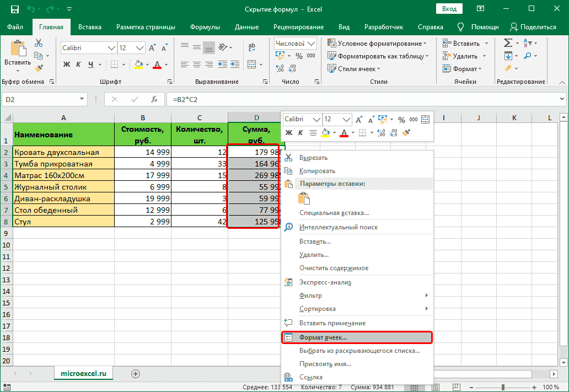Click the new sheet plus icon
Screen dimensions: 569x392
tap(135, 373)
